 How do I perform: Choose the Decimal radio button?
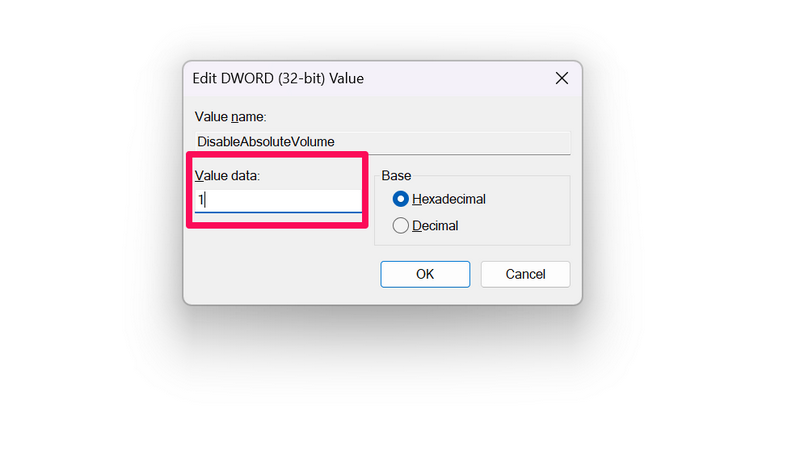coord(402,226)
